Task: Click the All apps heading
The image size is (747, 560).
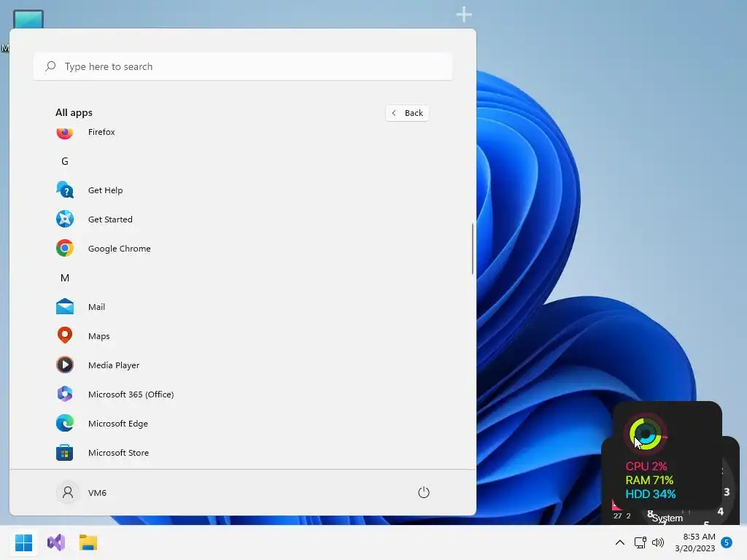Action: tap(74, 112)
